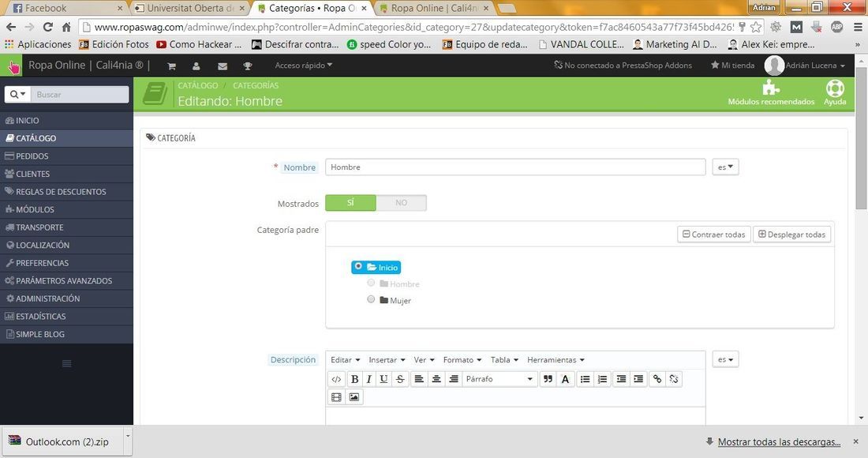Switch Mostrados toggle to NO
The width and height of the screenshot is (868, 458).
coord(402,203)
